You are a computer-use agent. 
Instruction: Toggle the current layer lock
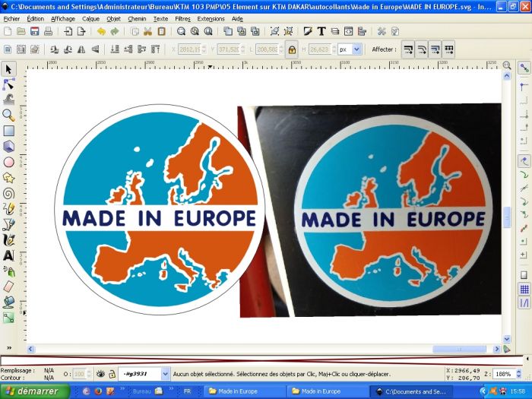pyautogui.click(x=112, y=374)
